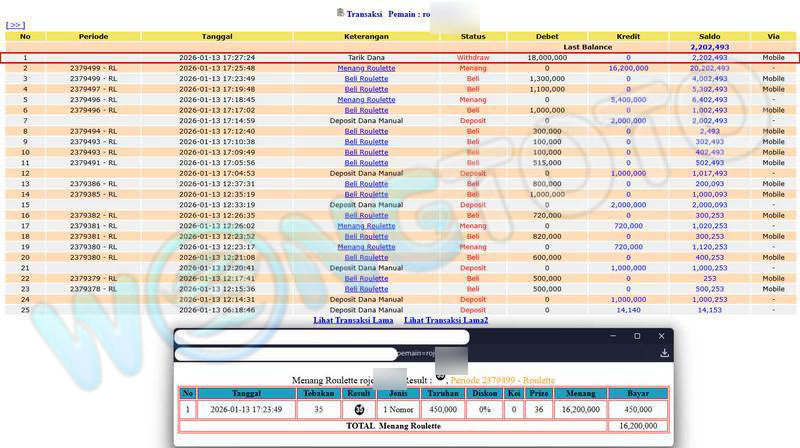Click the Lihat Transaksi Lama2 link

pyautogui.click(x=446, y=320)
